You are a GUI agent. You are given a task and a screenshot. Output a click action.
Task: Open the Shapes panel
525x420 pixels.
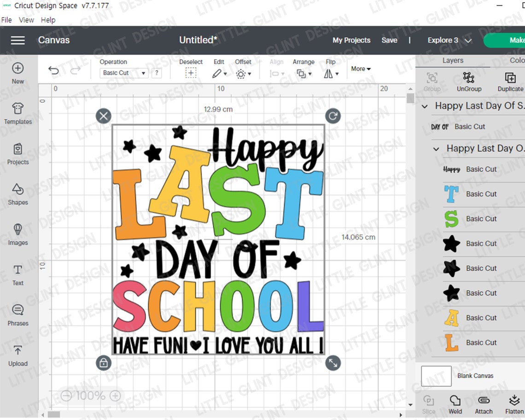pyautogui.click(x=17, y=194)
